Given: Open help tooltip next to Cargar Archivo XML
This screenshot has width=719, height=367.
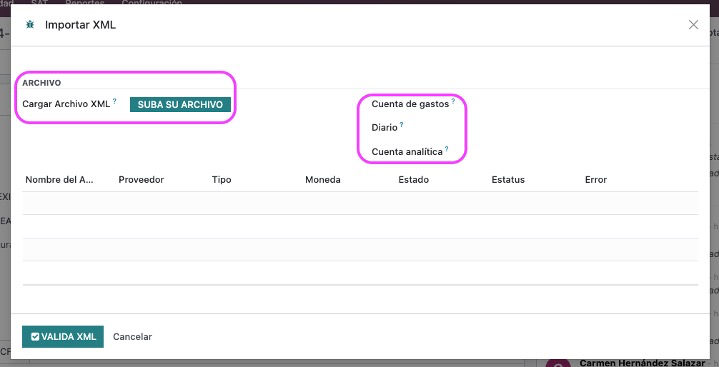Looking at the screenshot, I should click(115, 100).
